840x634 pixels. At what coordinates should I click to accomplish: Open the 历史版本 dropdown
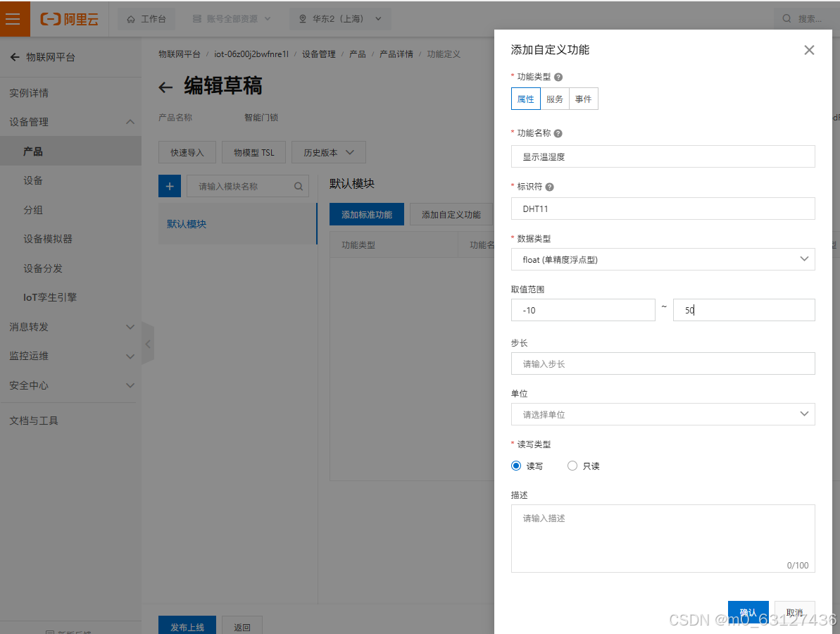coord(328,152)
